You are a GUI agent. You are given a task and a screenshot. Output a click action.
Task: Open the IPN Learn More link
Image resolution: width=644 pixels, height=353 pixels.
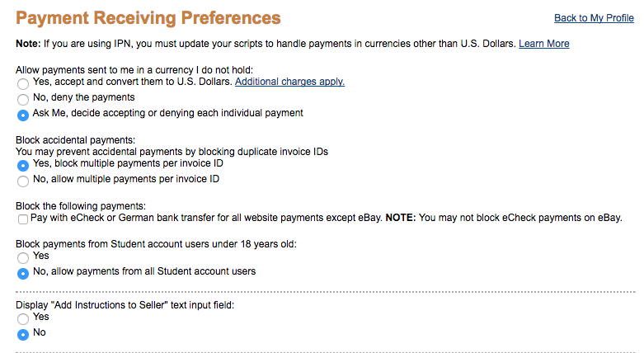pyautogui.click(x=543, y=44)
